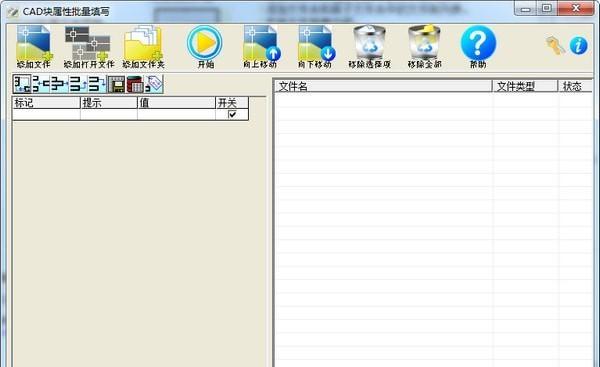Click the app icon in title bar

13,12
